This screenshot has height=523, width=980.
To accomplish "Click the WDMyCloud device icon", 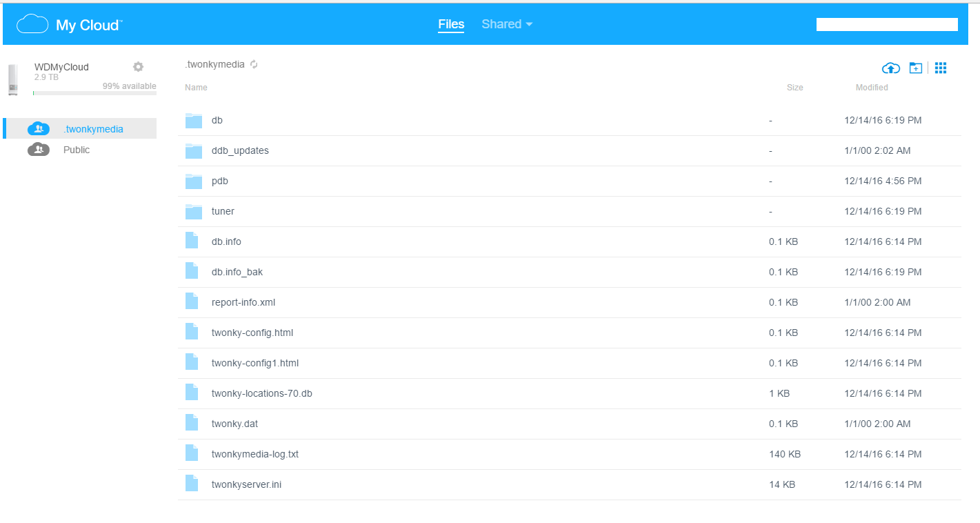I will pyautogui.click(x=12, y=79).
